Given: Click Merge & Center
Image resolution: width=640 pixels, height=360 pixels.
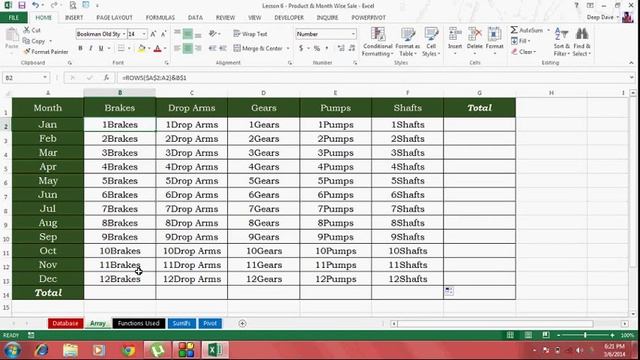Looking at the screenshot, I should (x=258, y=48).
